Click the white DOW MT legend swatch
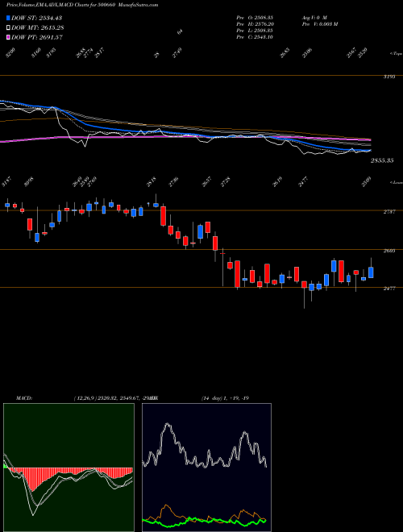The width and height of the screenshot is (403, 532). click(9, 27)
